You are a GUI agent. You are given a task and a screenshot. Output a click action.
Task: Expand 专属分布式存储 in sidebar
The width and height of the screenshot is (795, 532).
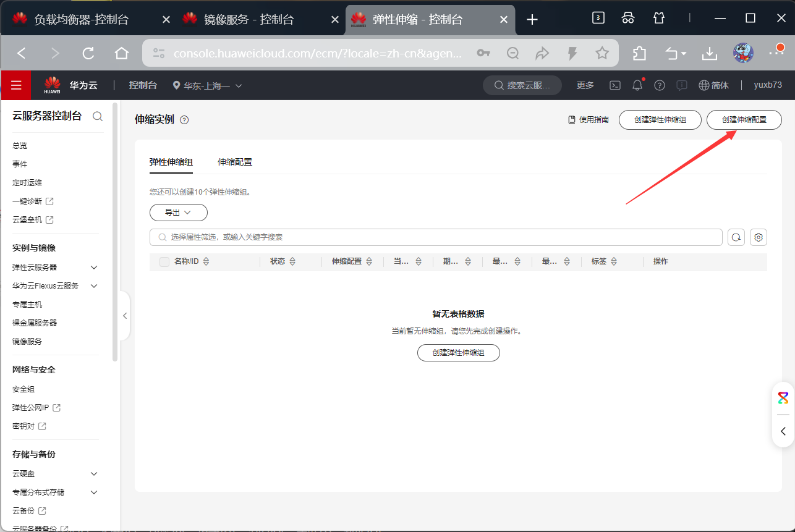[x=94, y=492]
